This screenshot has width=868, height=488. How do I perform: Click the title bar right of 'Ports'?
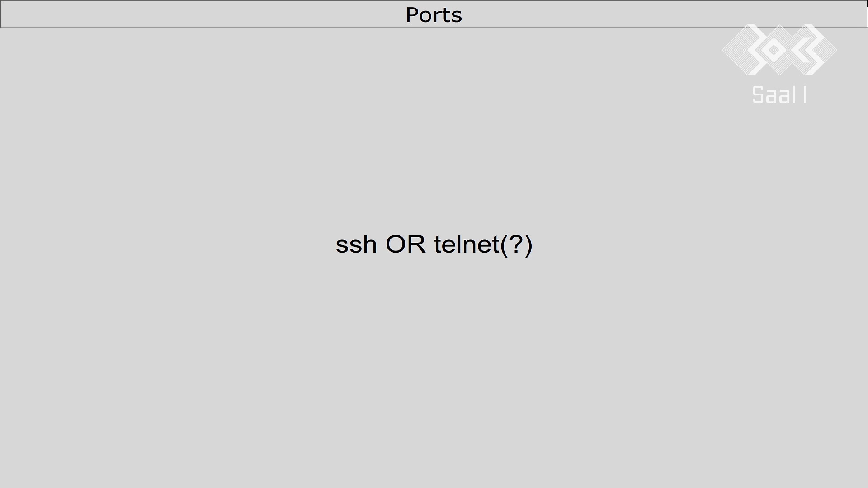665,14
